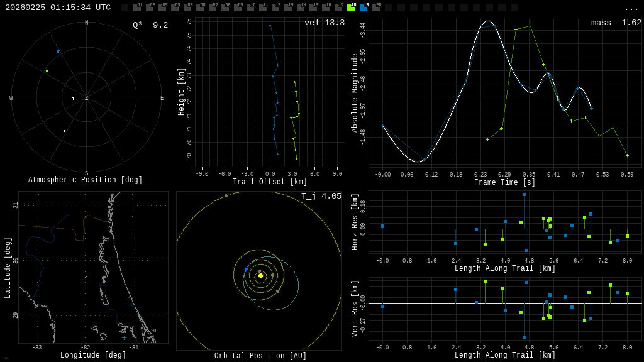Click the blue Earth dot on the orbit plot

coord(246,269)
